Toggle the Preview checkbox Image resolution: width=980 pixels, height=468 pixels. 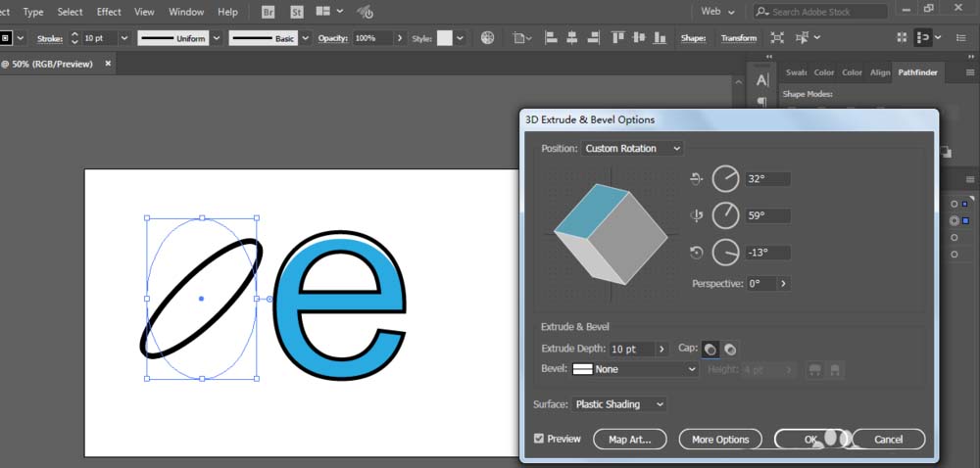coord(539,439)
